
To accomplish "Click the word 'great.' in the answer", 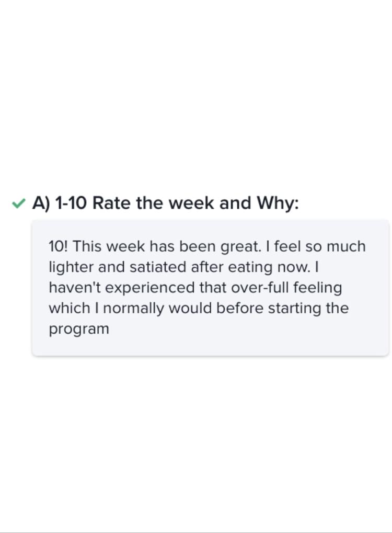I will 241,246.
